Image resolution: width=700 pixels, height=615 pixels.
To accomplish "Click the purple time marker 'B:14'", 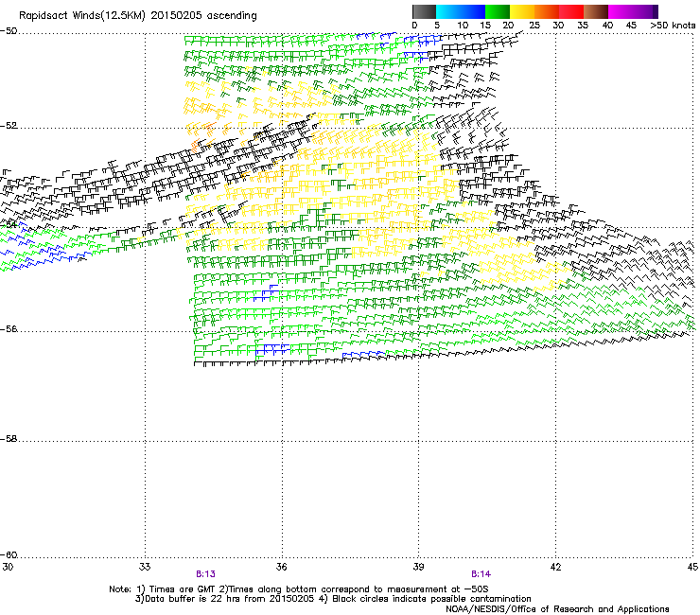I will (481, 574).
